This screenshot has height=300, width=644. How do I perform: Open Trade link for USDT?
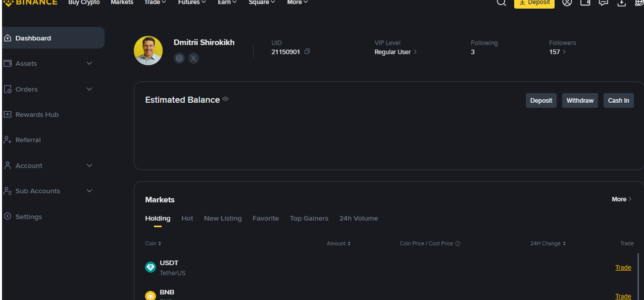[x=623, y=267]
